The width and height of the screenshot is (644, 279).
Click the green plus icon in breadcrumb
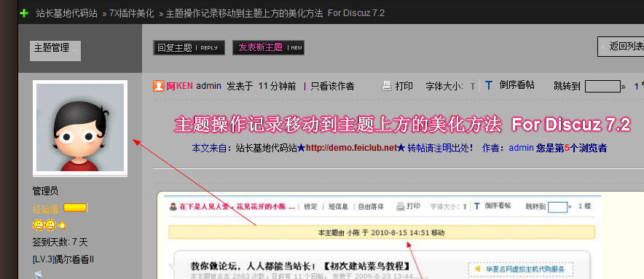24,13
